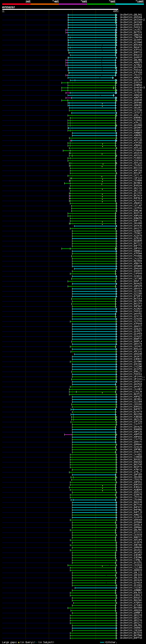
Task: Select hit label UniRef100_Q99070
Action: [x=131, y=442]
